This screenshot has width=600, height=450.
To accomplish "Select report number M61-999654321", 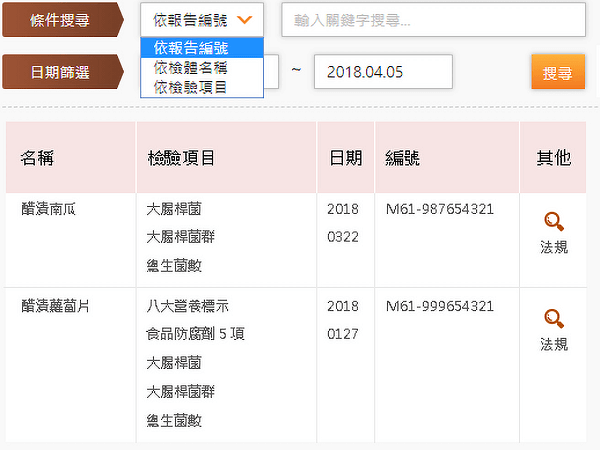I will pos(439,306).
